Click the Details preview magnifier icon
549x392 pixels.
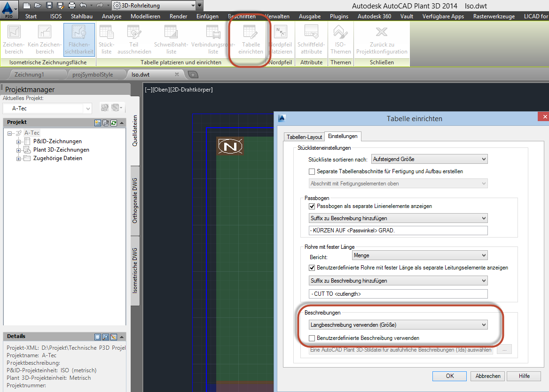tap(106, 337)
